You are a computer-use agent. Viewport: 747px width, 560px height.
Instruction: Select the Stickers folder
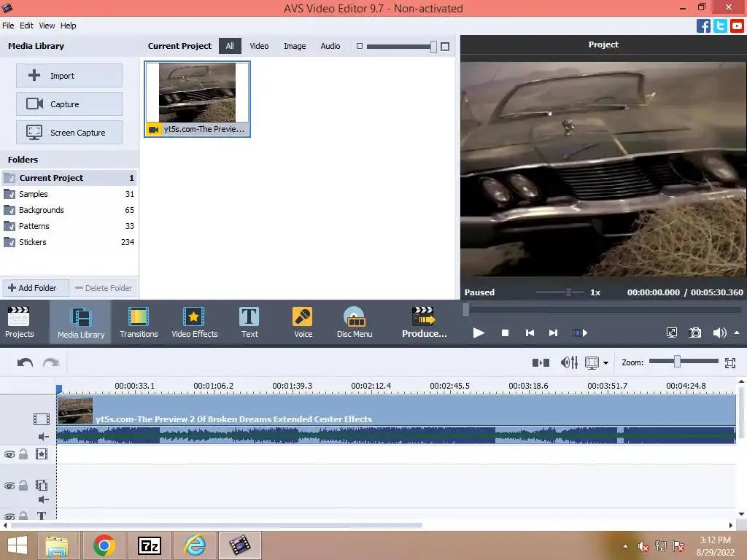click(69, 242)
